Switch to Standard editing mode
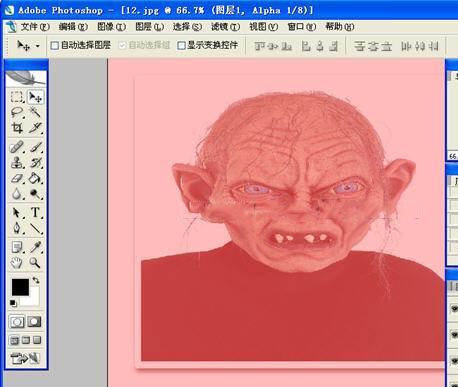This screenshot has height=387, width=458. (17, 322)
